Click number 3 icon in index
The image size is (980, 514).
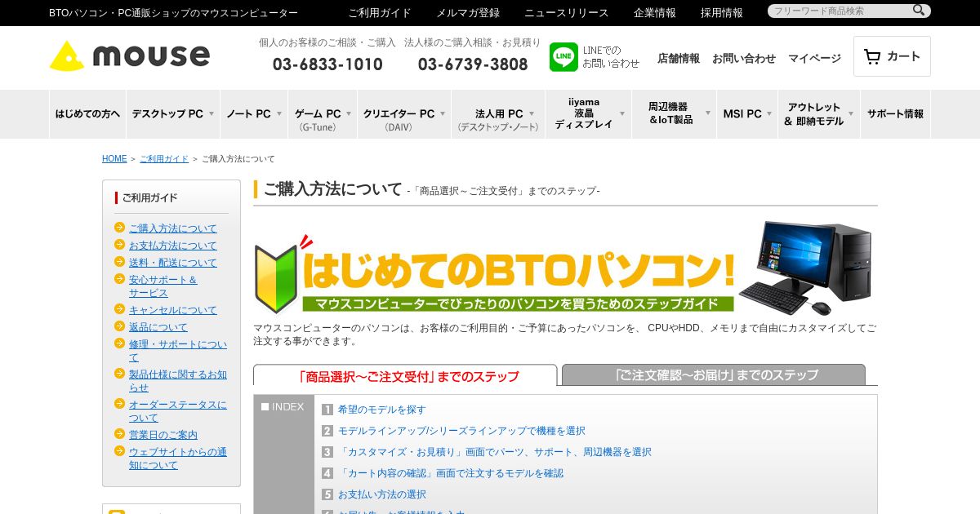[x=327, y=452]
